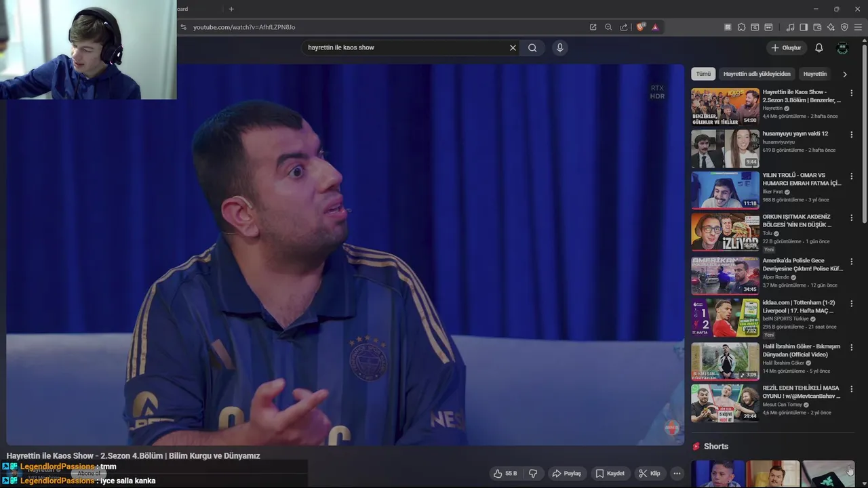
Task: Open the YILIN TROLÜ video thumbnail
Action: 725,190
